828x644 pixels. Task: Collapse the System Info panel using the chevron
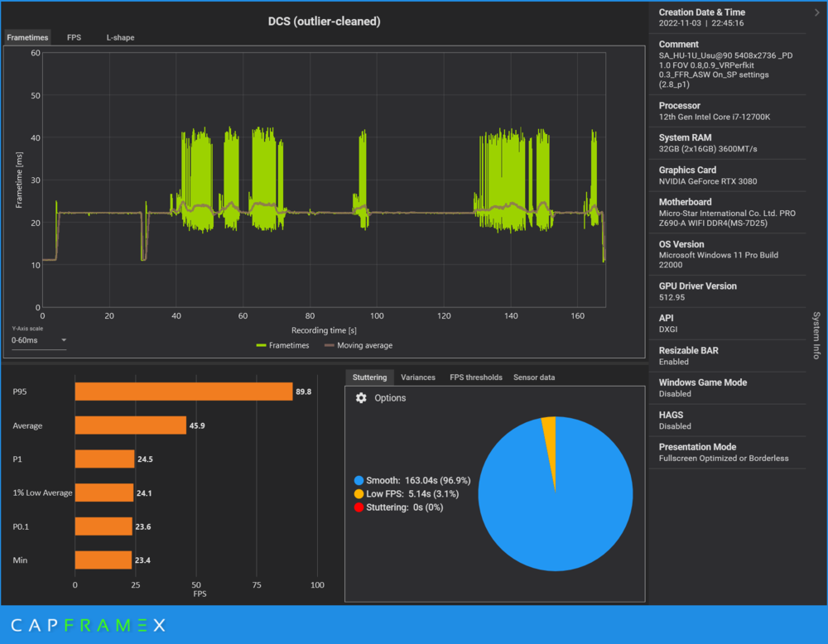coord(817,12)
